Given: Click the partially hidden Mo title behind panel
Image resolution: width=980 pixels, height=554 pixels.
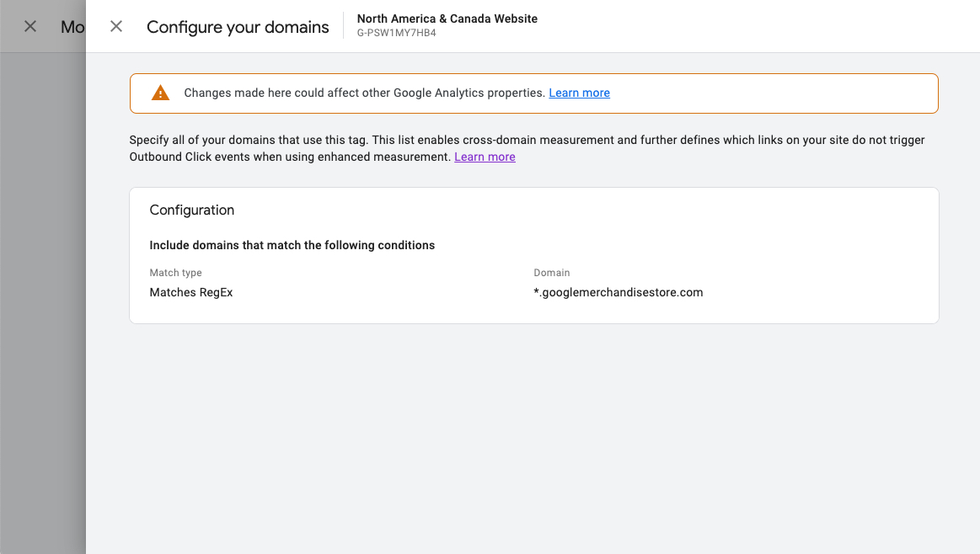Looking at the screenshot, I should coord(72,27).
